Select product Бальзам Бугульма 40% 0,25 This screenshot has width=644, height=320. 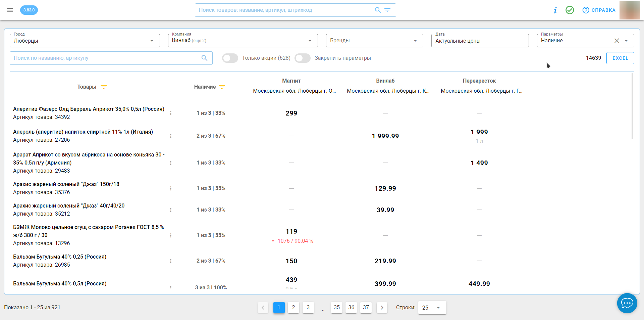[x=60, y=257]
